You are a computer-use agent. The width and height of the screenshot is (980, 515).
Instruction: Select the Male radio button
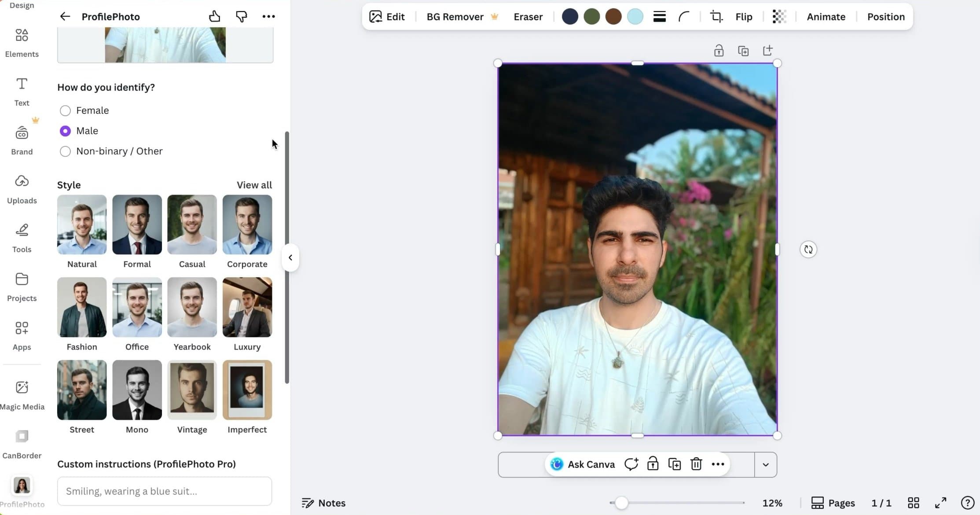tap(65, 131)
